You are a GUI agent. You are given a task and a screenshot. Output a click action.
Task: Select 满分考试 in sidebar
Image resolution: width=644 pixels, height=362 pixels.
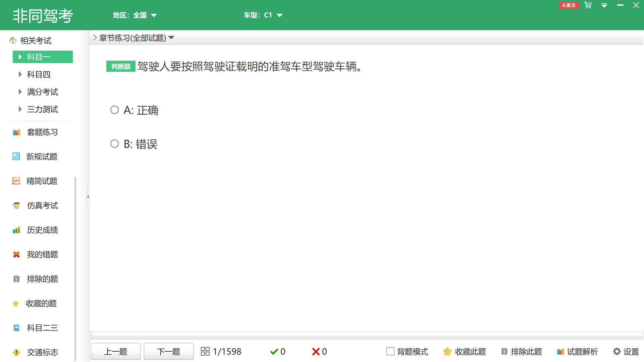(x=42, y=92)
